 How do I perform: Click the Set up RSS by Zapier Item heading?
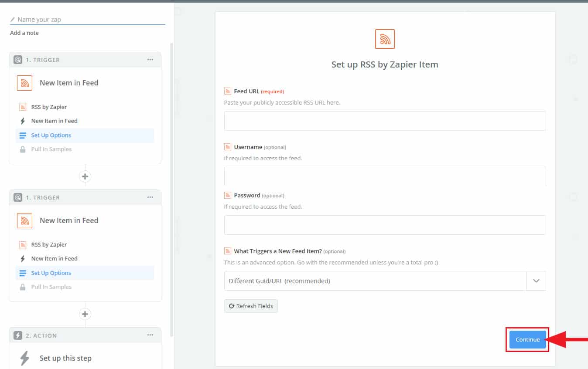point(385,64)
